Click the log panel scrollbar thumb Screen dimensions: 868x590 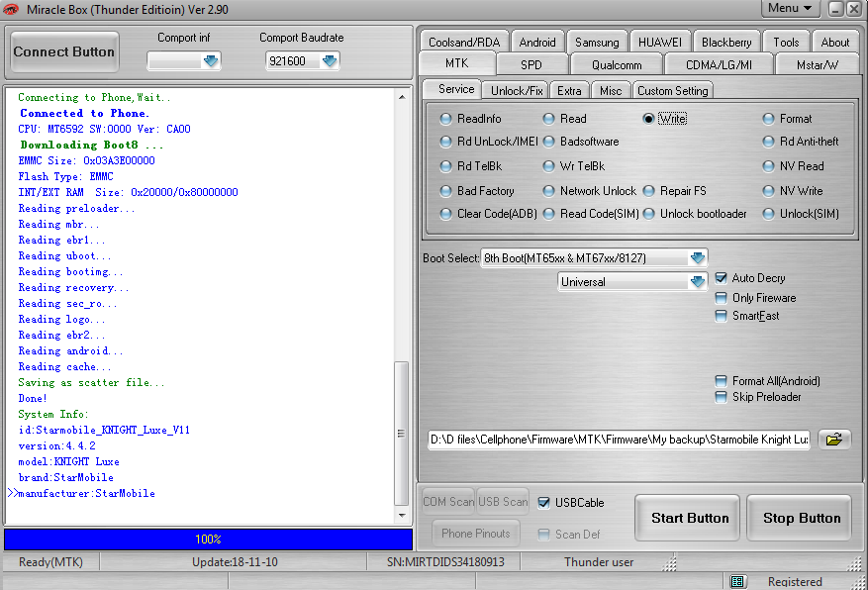(401, 433)
